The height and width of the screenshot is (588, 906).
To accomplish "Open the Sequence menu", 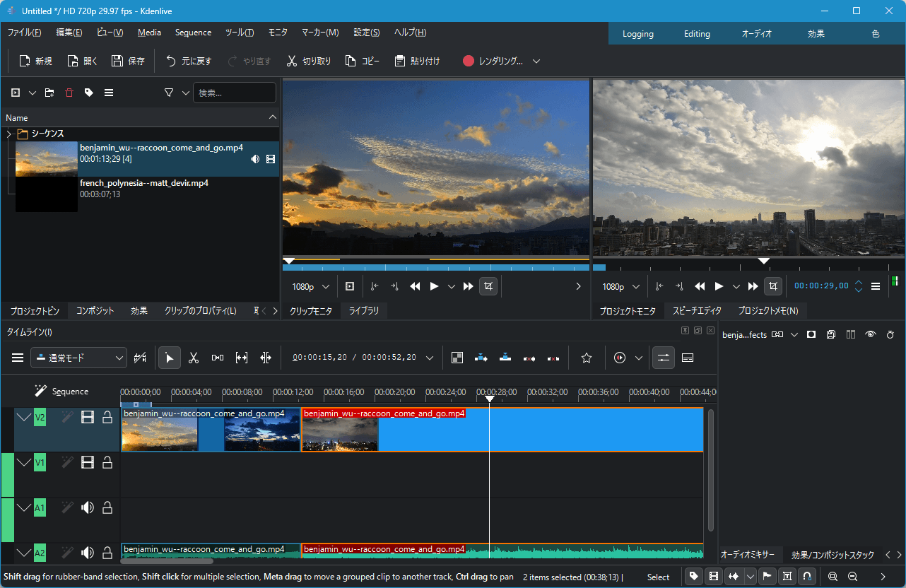I will coord(193,33).
